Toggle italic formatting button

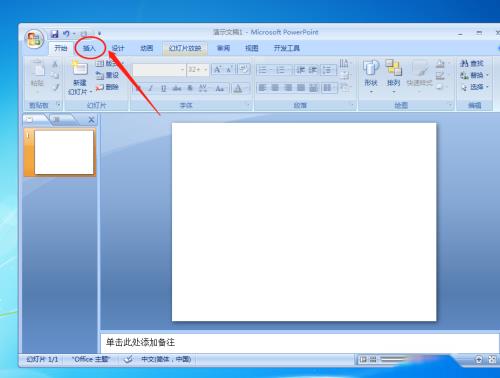click(151, 88)
